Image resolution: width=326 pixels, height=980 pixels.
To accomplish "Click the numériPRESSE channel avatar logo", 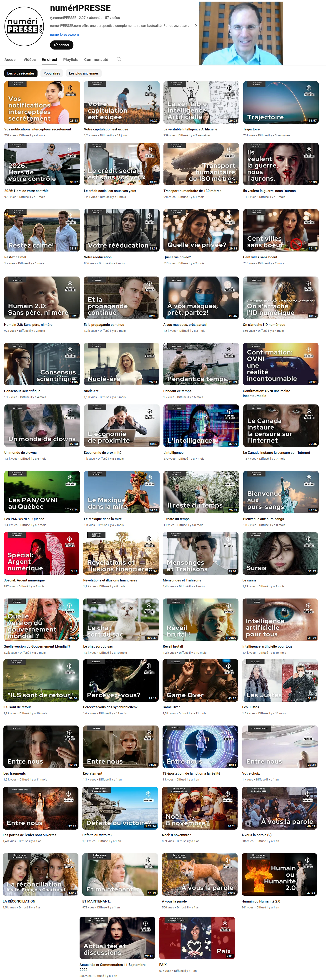I will (24, 26).
